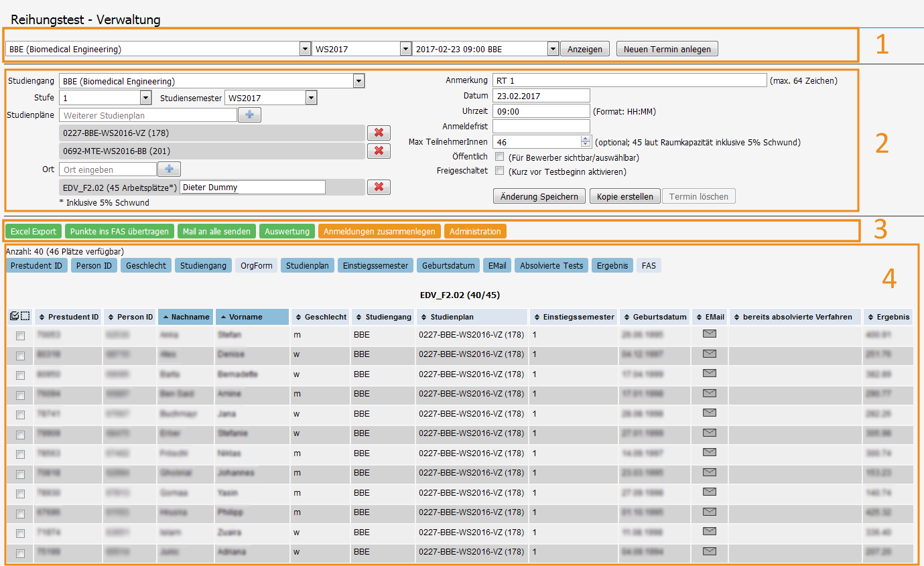Viewport: 924px width, 566px height.
Task: Click the select-all checkbox icon in table header
Action: 15,316
